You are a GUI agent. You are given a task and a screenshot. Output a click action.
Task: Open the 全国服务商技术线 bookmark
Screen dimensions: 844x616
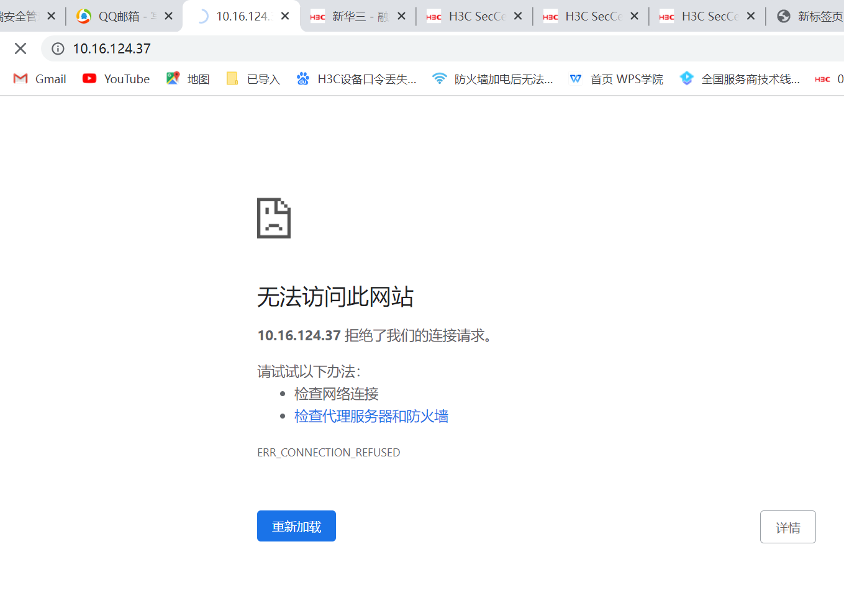(x=740, y=79)
